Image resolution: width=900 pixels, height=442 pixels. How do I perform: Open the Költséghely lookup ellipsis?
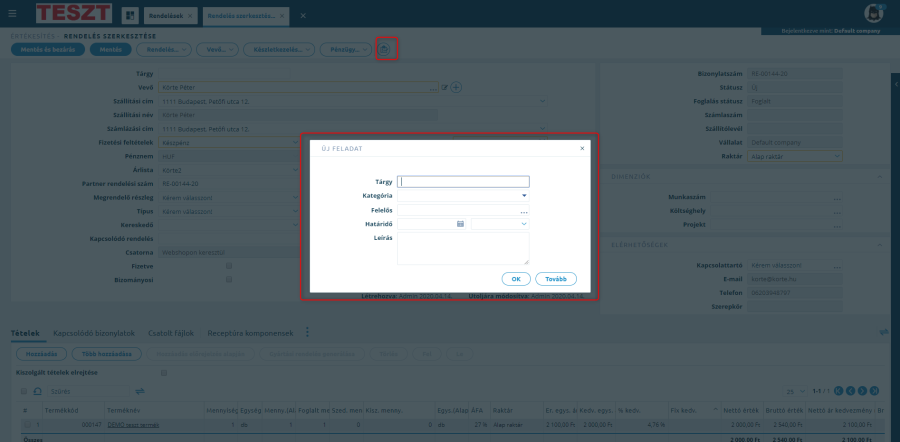point(837,211)
